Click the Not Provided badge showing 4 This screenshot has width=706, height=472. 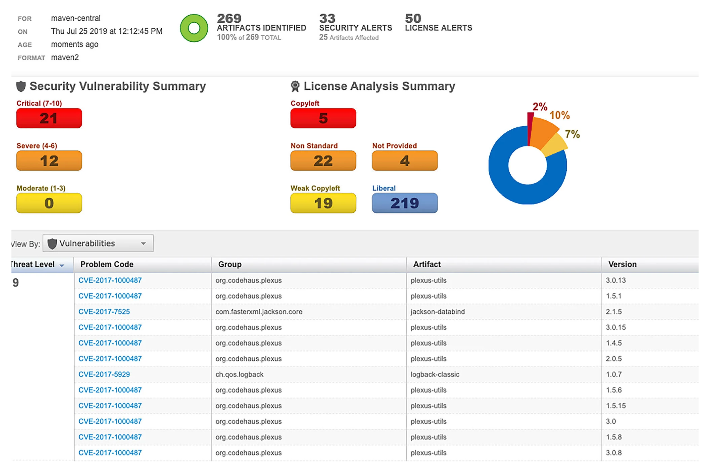click(405, 161)
